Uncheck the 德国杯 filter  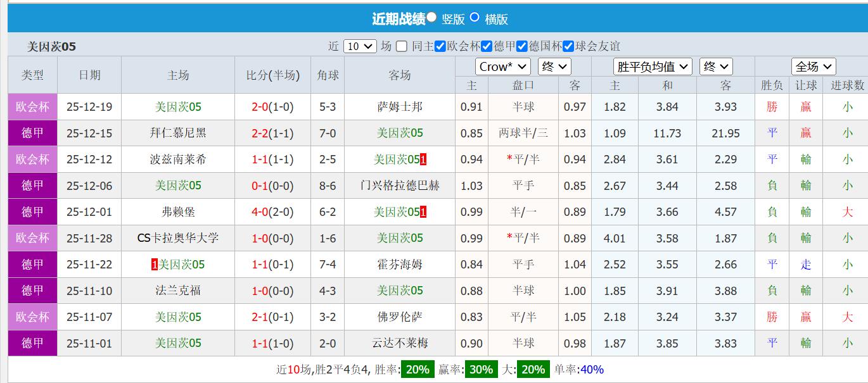tap(522, 46)
